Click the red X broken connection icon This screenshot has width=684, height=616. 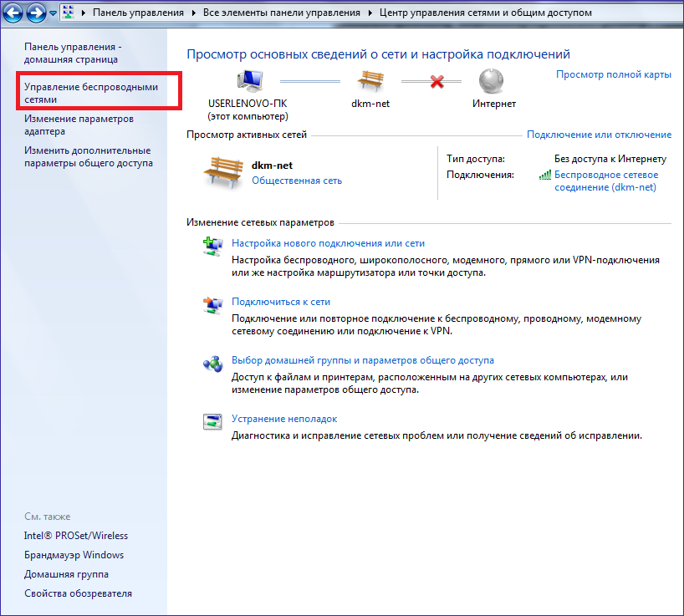436,81
